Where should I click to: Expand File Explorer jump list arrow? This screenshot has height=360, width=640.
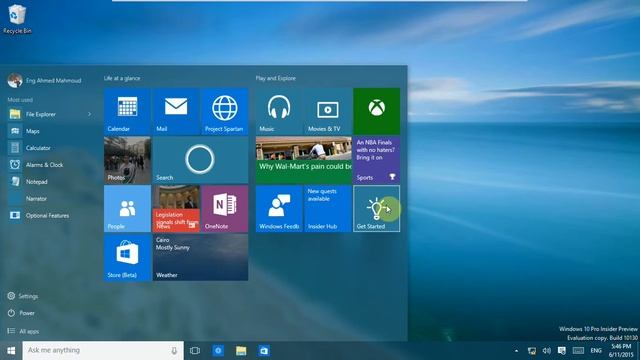tap(89, 114)
